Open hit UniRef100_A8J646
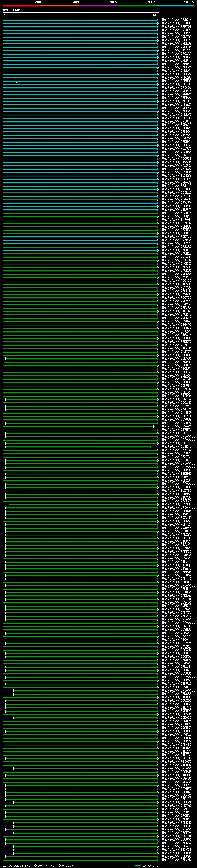This screenshot has width=197, height=868. [x=177, y=20]
